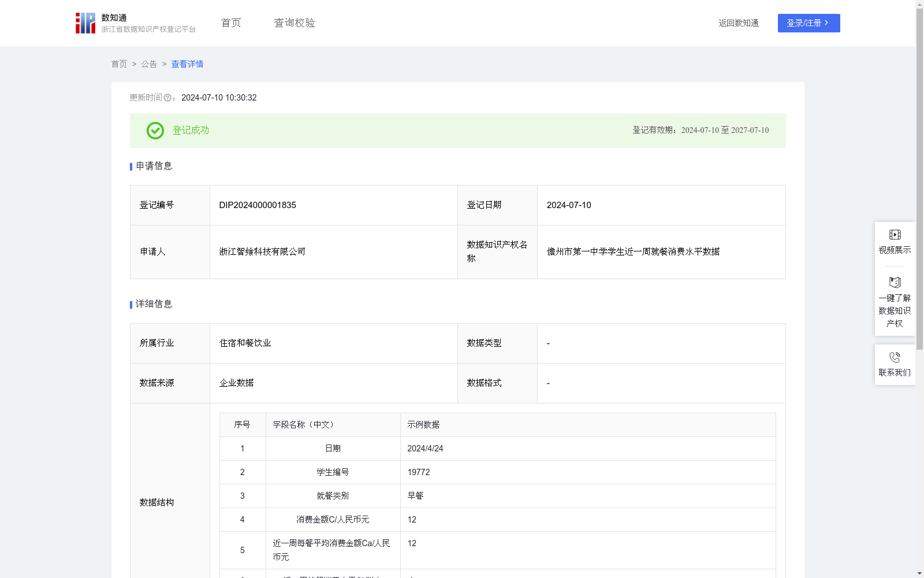Click industry value 住宿和餐饮业
The image size is (924, 578).
(245, 343)
